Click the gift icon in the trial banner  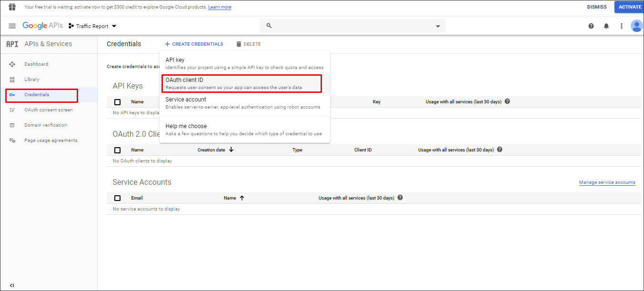coord(12,7)
